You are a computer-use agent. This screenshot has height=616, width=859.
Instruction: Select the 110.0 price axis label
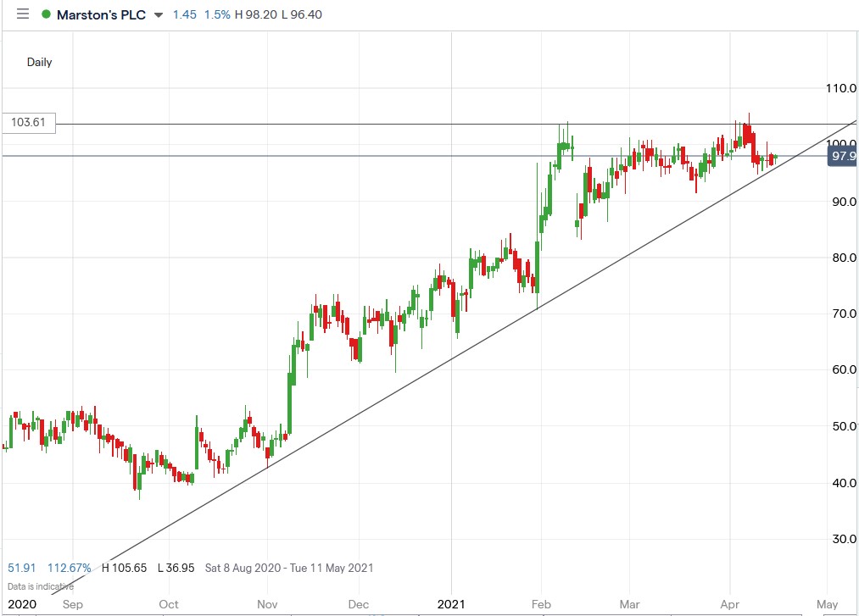pos(841,88)
